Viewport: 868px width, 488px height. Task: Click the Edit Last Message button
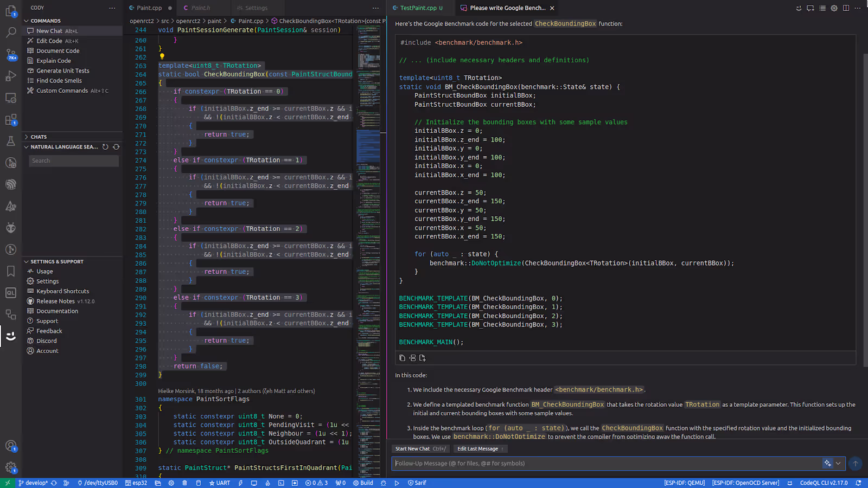point(480,448)
